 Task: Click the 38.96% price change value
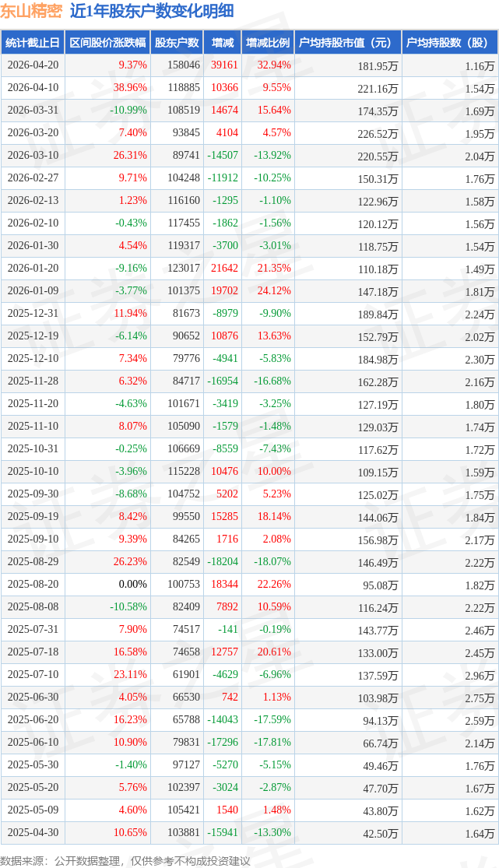130,88
